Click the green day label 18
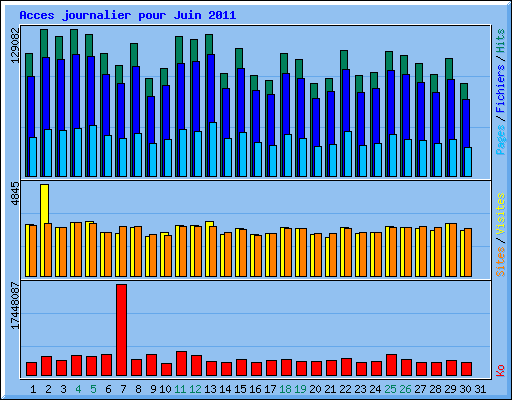The width and height of the screenshot is (512, 400). (285, 389)
